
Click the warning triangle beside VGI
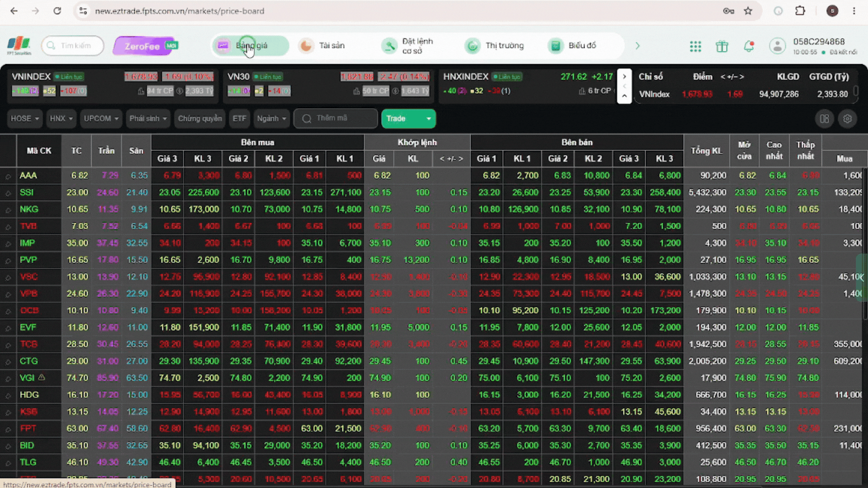(42, 377)
